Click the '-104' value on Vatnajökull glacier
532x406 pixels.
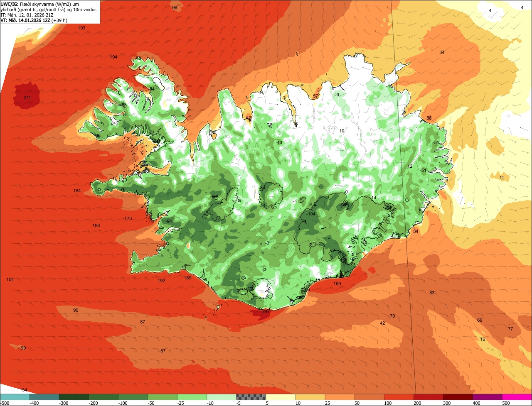coord(310,213)
